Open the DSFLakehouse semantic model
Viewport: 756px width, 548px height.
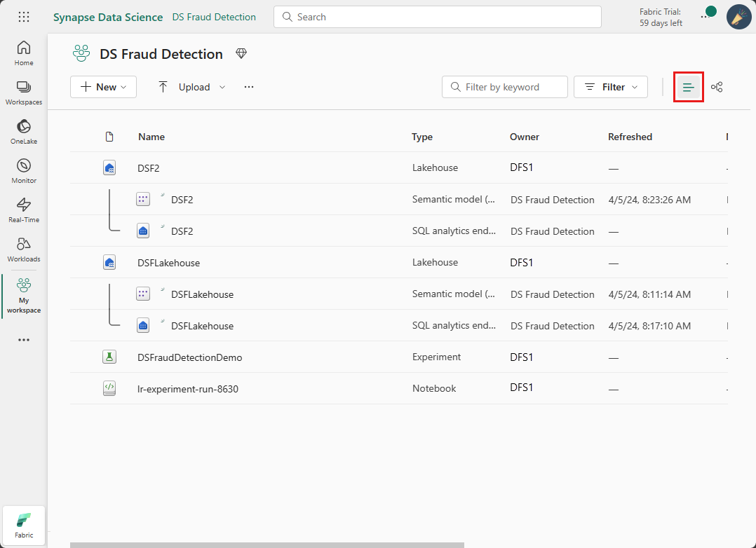[x=203, y=294]
